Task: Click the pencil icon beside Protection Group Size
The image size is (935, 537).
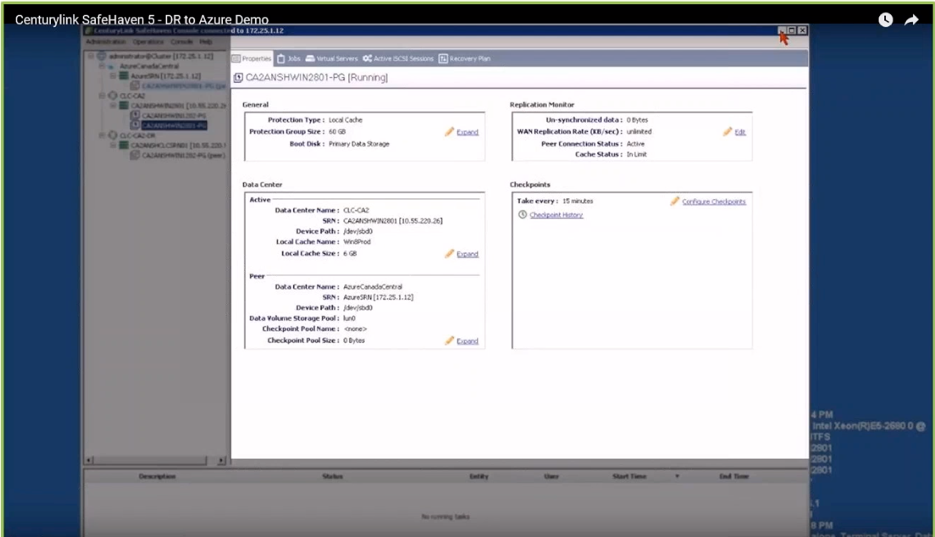Action: coord(449,132)
